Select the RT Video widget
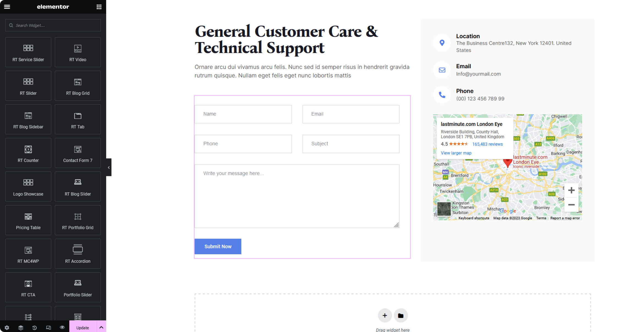The width and height of the screenshot is (644, 332). tap(78, 52)
